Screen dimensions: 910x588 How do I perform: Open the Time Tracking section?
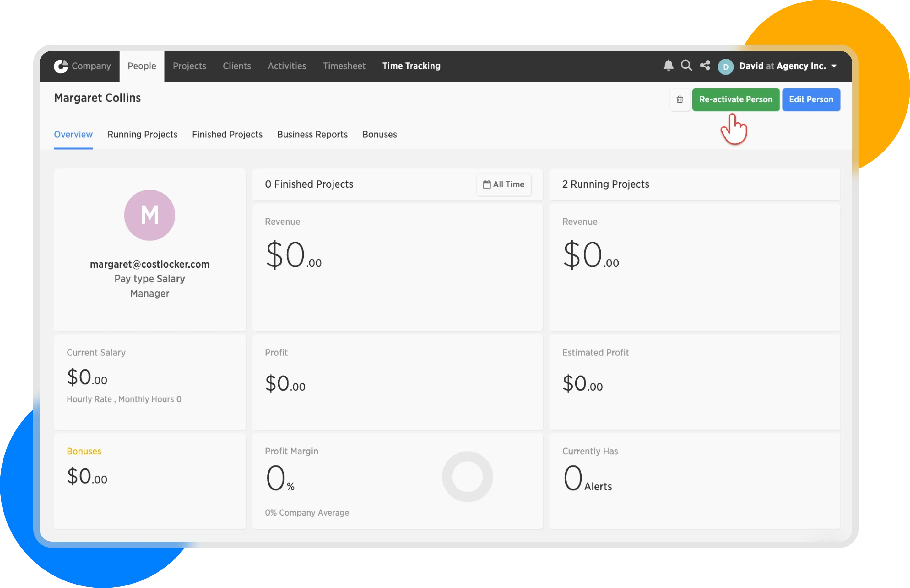coord(411,66)
